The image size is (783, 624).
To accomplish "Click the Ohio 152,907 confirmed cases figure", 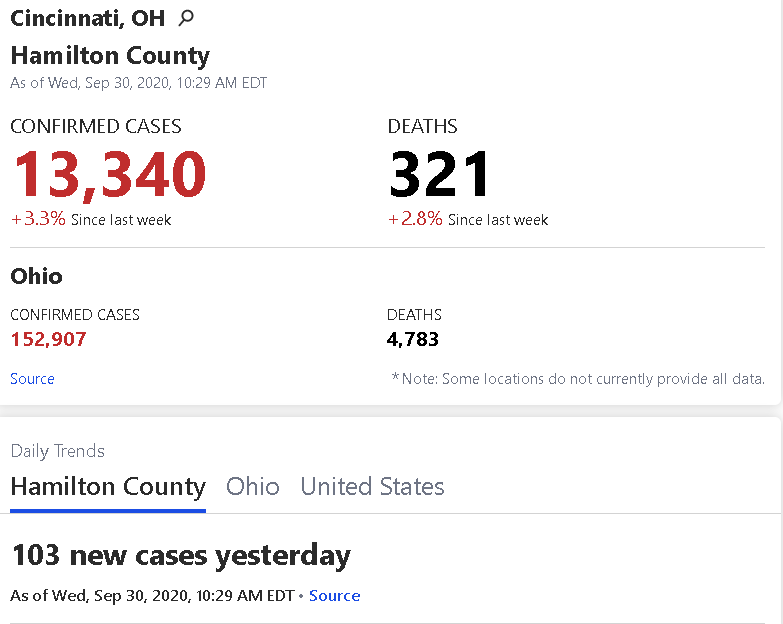I will coord(48,339).
